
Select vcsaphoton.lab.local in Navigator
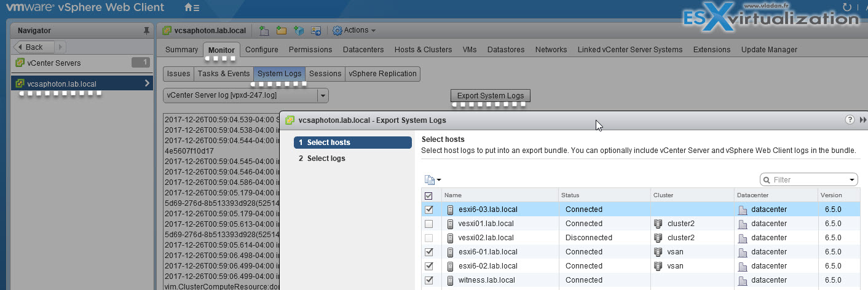click(61, 84)
